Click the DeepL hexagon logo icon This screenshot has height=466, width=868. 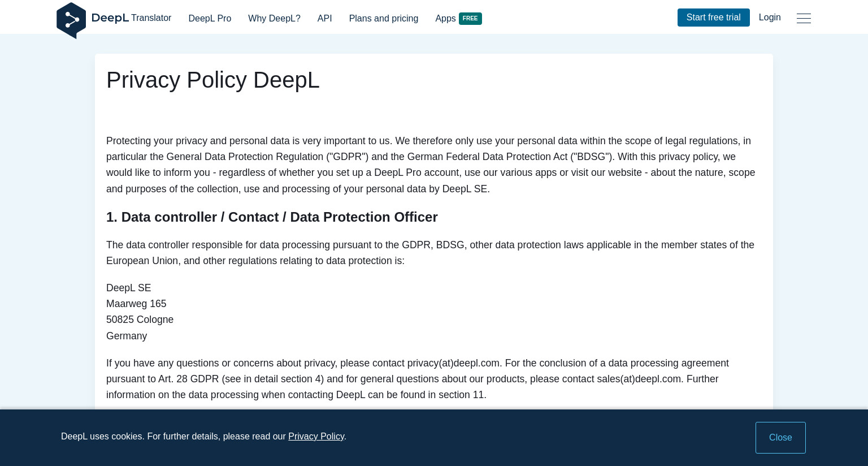pos(71,20)
